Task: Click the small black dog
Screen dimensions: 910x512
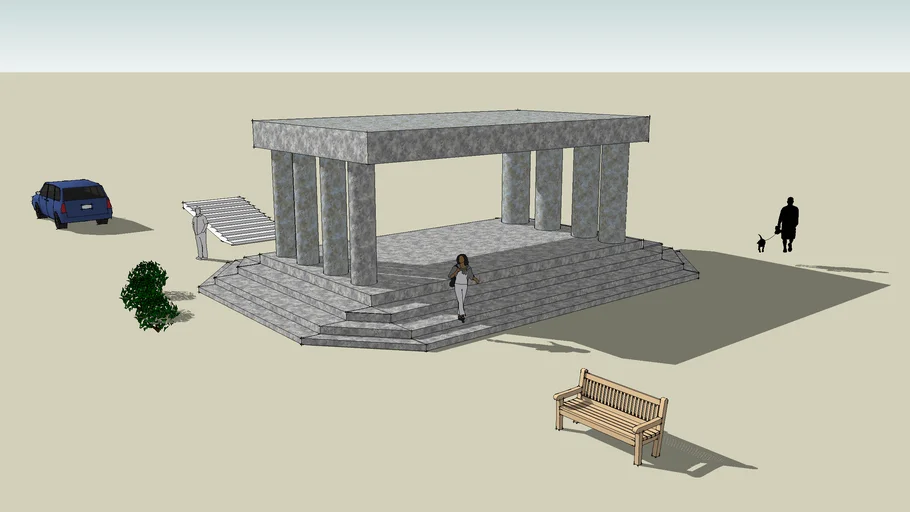Action: [x=761, y=242]
